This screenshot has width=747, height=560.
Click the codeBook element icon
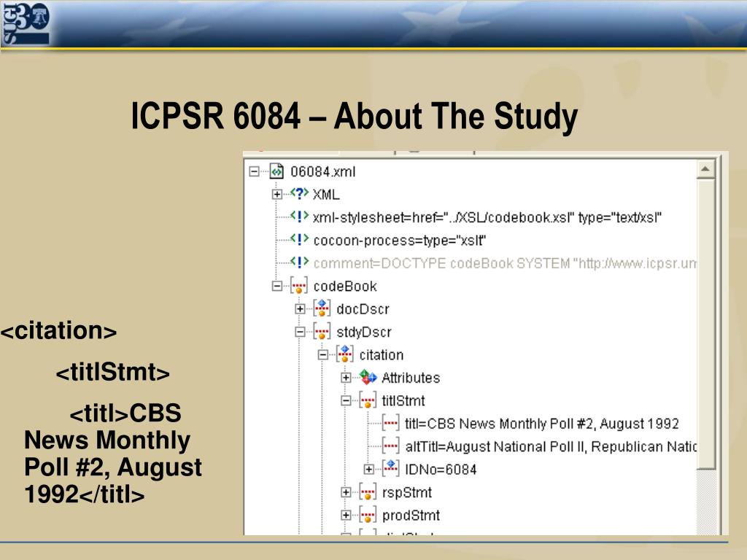click(x=299, y=286)
